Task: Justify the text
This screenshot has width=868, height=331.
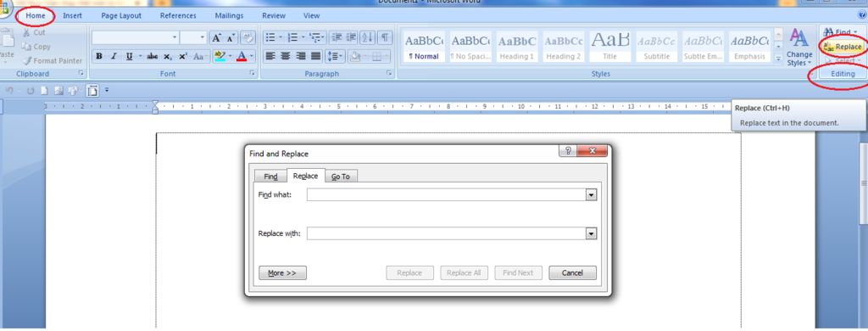Action: click(x=315, y=56)
